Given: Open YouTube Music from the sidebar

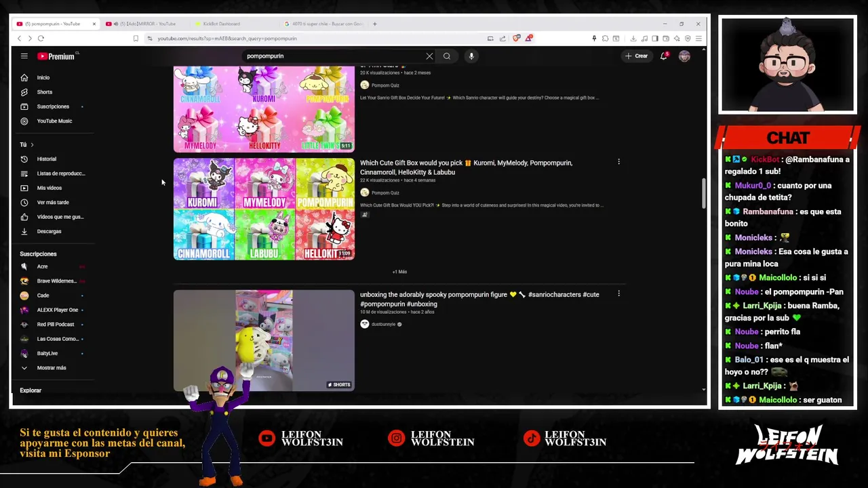Looking at the screenshot, I should [x=54, y=121].
